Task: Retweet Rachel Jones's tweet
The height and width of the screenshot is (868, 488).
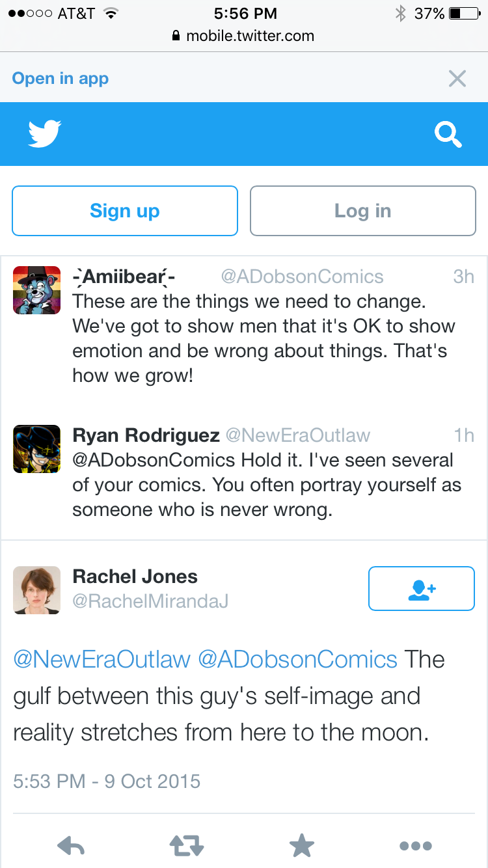Action: tap(187, 846)
